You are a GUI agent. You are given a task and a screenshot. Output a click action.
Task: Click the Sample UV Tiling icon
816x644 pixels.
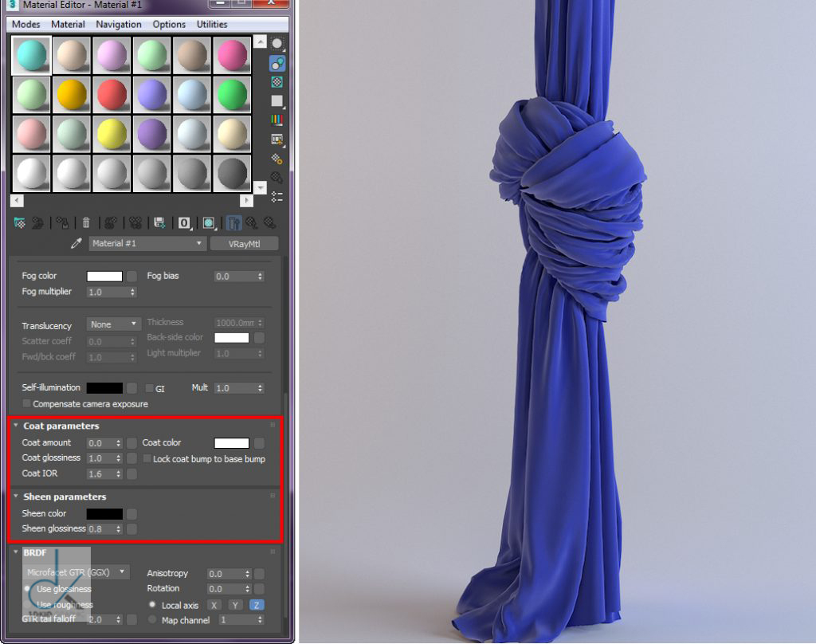tap(277, 101)
